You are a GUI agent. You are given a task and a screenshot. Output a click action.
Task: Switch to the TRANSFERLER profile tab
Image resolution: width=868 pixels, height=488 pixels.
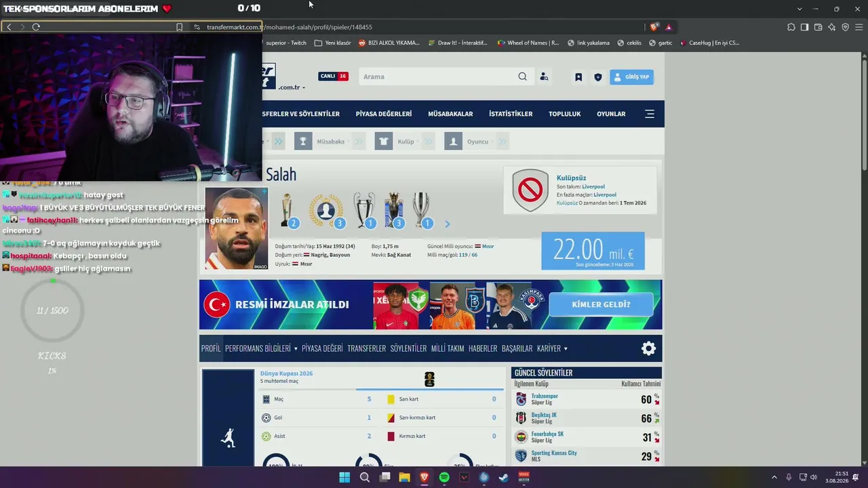pyautogui.click(x=367, y=348)
